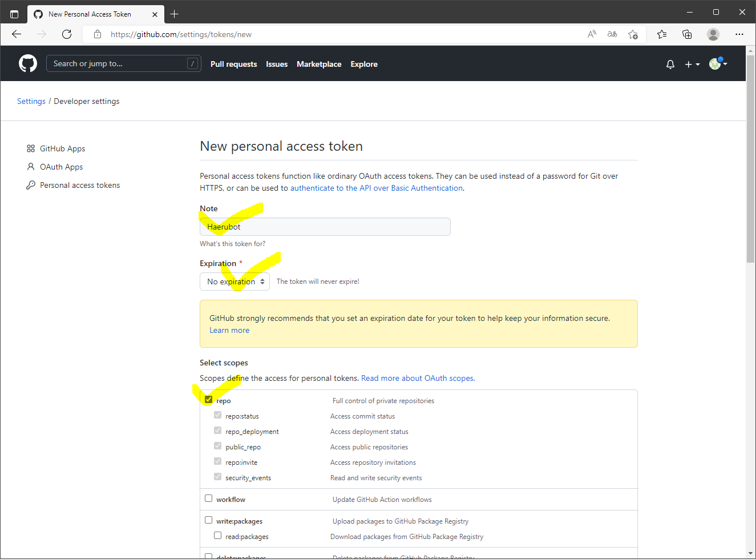756x559 pixels.
Task: Click the Translate page icon
Action: click(x=612, y=34)
